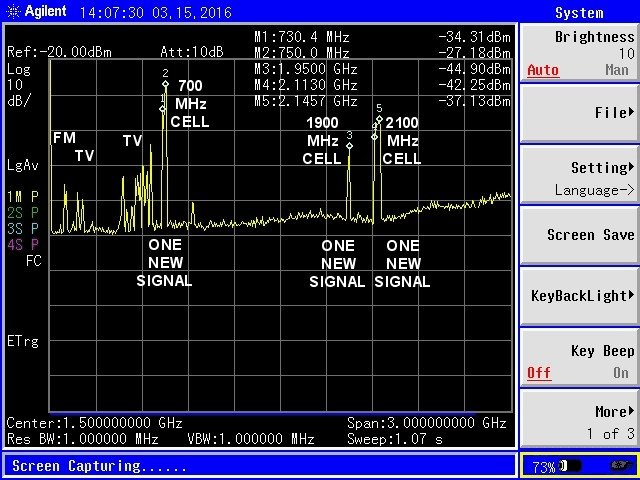
Task: Click the battery level indicator showing 73%
Action: click(578, 466)
